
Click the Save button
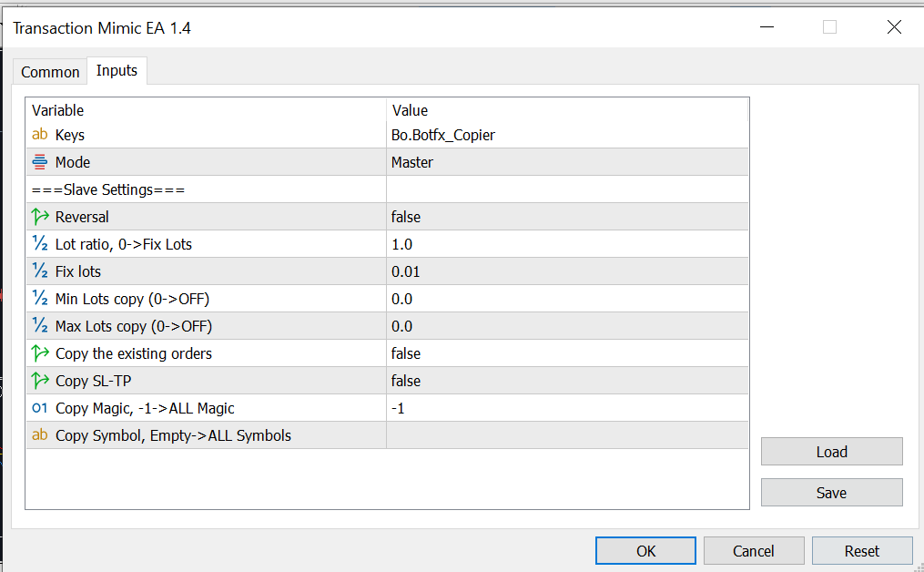point(831,493)
